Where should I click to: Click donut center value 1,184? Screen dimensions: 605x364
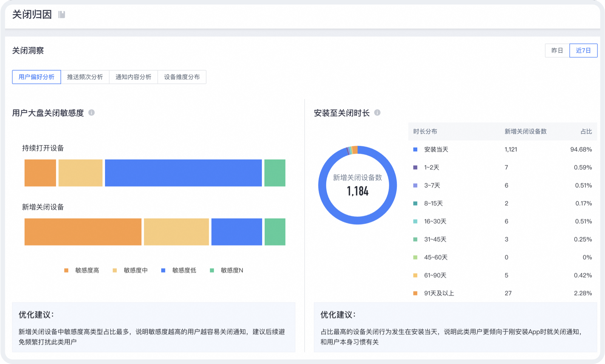click(x=358, y=191)
